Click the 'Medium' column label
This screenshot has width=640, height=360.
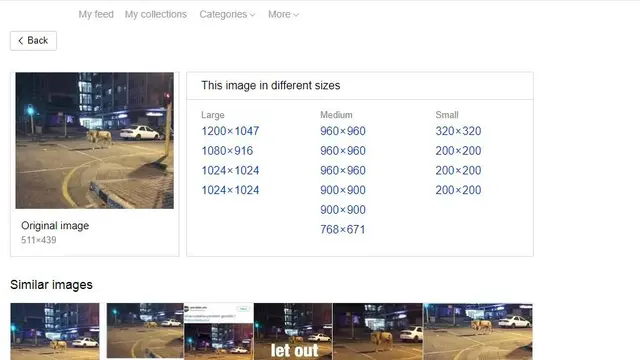click(x=336, y=115)
